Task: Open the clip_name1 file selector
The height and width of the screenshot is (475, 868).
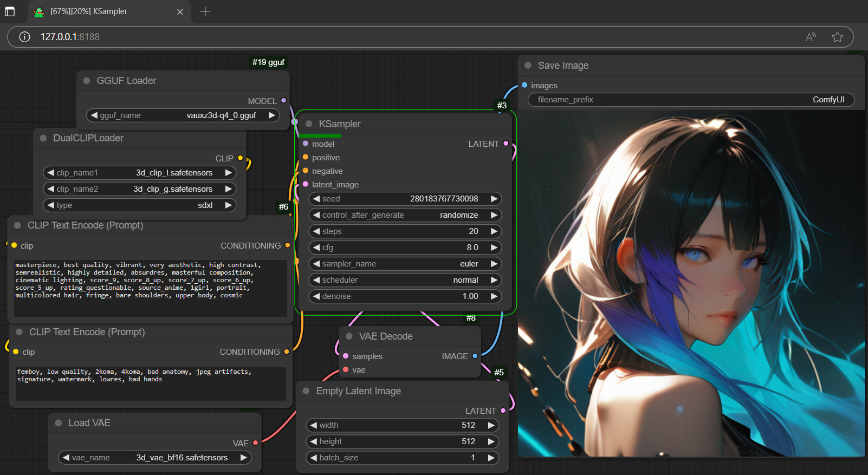Action: [x=140, y=173]
